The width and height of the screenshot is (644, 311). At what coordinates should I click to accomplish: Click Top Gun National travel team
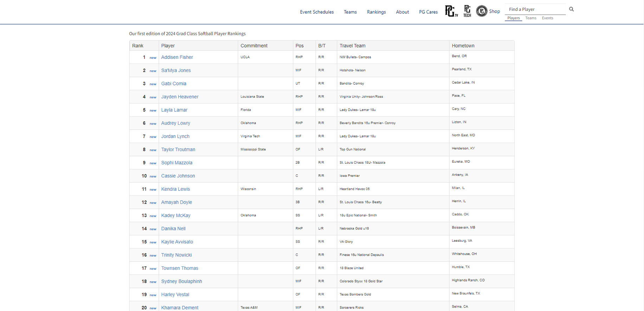click(353, 149)
